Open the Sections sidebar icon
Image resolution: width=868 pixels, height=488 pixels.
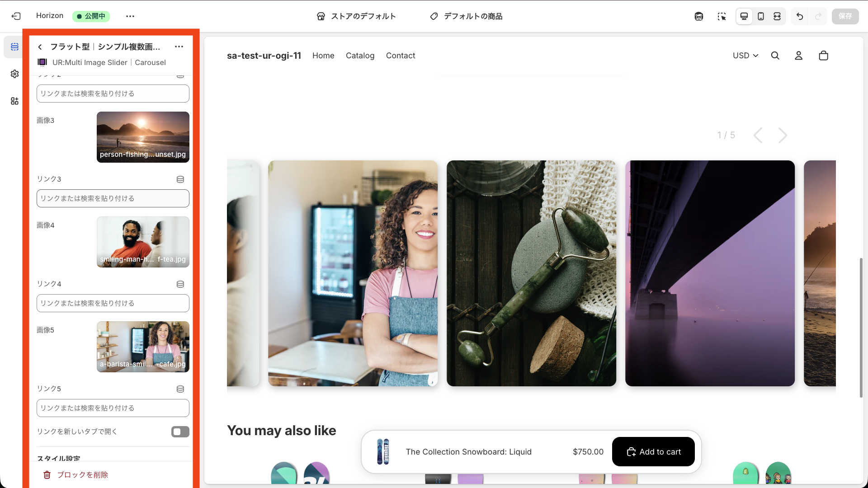[x=14, y=47]
